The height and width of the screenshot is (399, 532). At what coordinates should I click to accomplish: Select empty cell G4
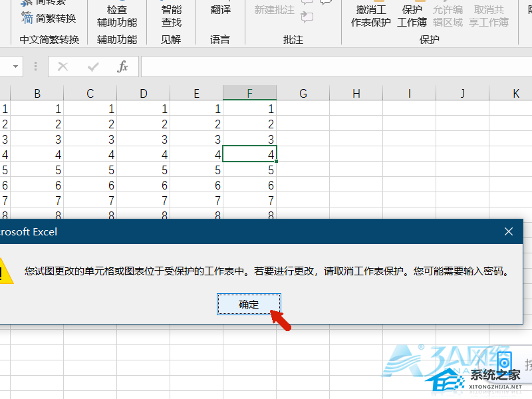[x=303, y=154]
